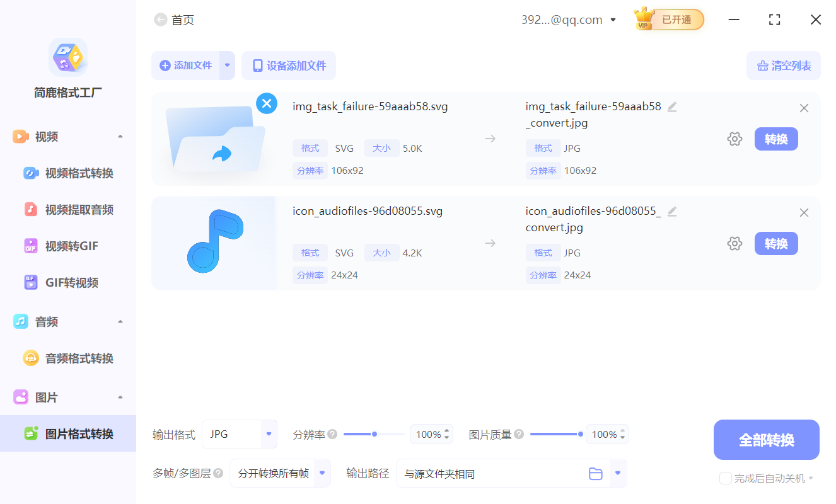Viewport: 836px width, 504px height.
Task: Click the 分辨率 slider handle
Action: (374, 434)
